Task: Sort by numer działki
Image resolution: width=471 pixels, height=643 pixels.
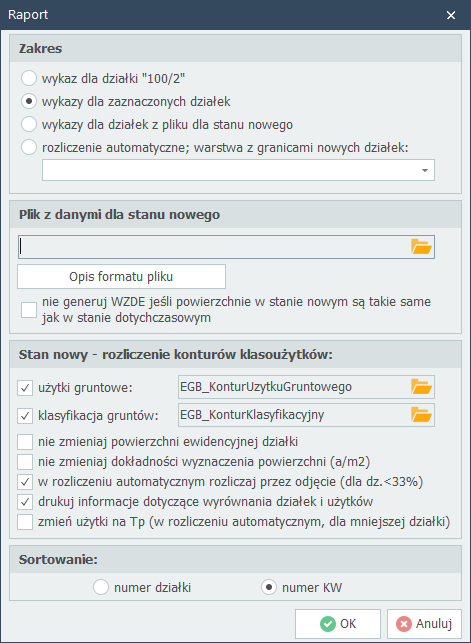Action: coord(101,587)
